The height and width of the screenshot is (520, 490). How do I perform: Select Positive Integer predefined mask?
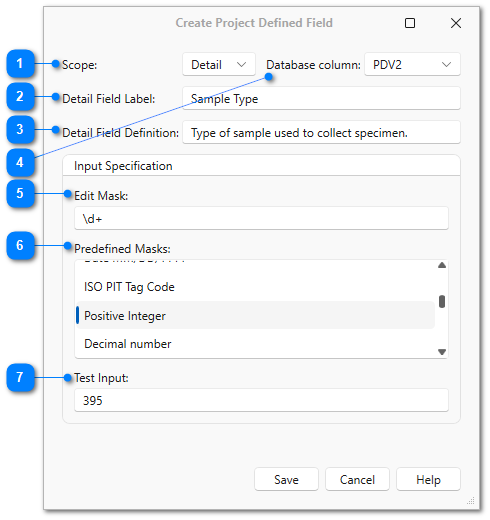255,315
